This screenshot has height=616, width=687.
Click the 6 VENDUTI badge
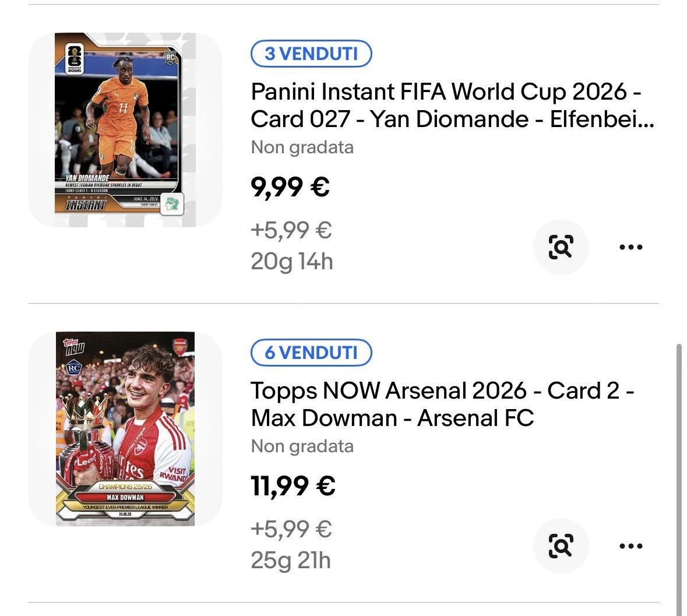click(311, 353)
